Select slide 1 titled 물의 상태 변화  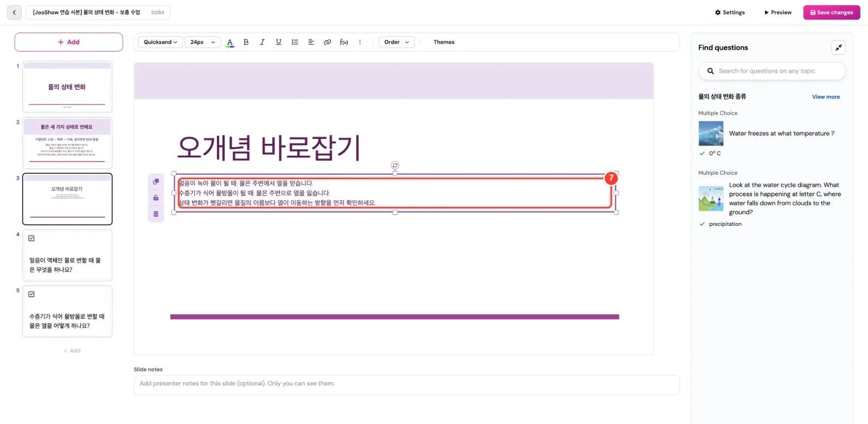[67, 87]
